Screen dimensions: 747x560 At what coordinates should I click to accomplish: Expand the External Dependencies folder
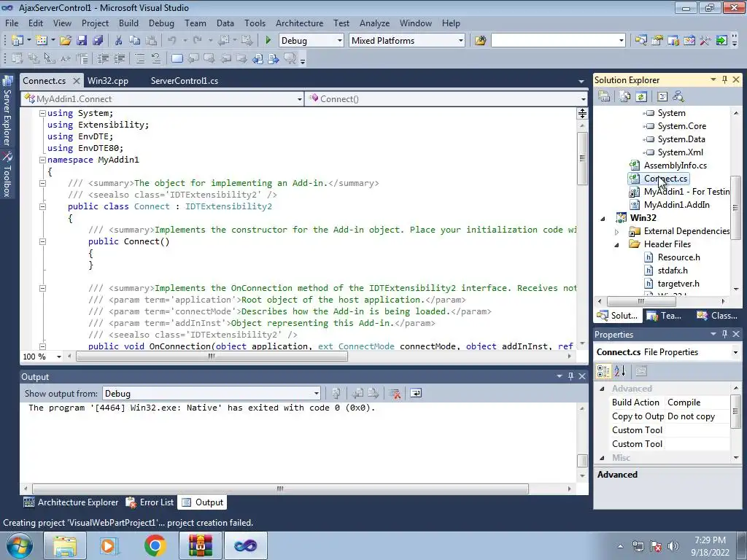tap(617, 232)
